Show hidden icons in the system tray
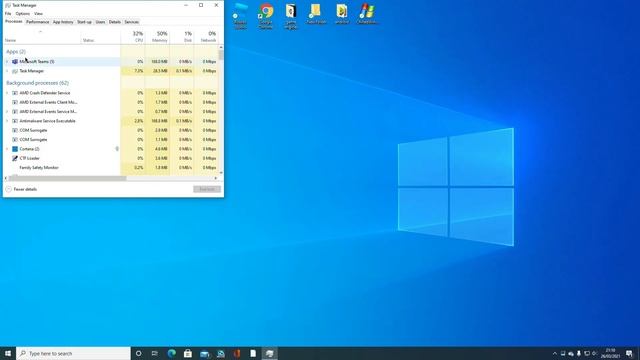The height and width of the screenshot is (360, 640). tap(554, 353)
